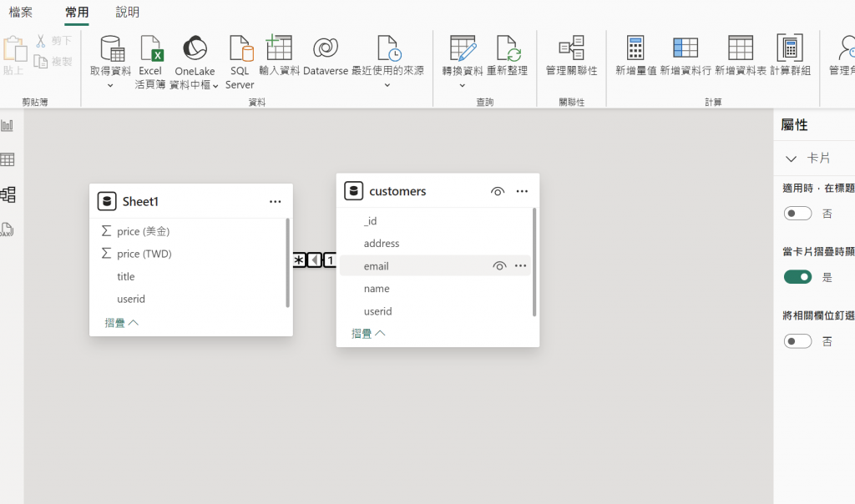Click the one (1) relationship endpoint
855x504 pixels.
[330, 260]
